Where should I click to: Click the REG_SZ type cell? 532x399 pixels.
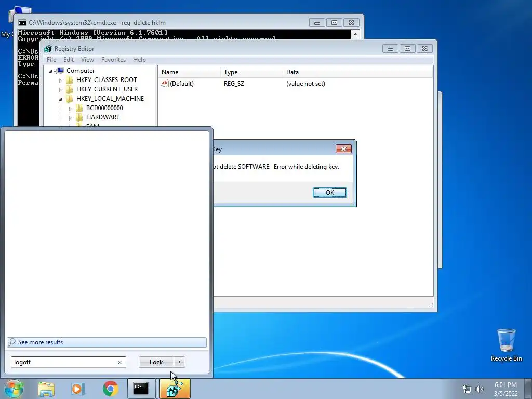(234, 84)
